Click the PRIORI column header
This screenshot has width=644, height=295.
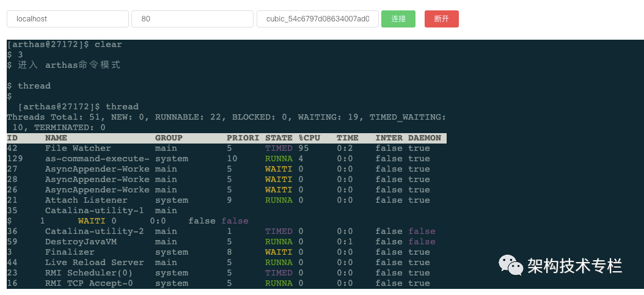point(243,138)
